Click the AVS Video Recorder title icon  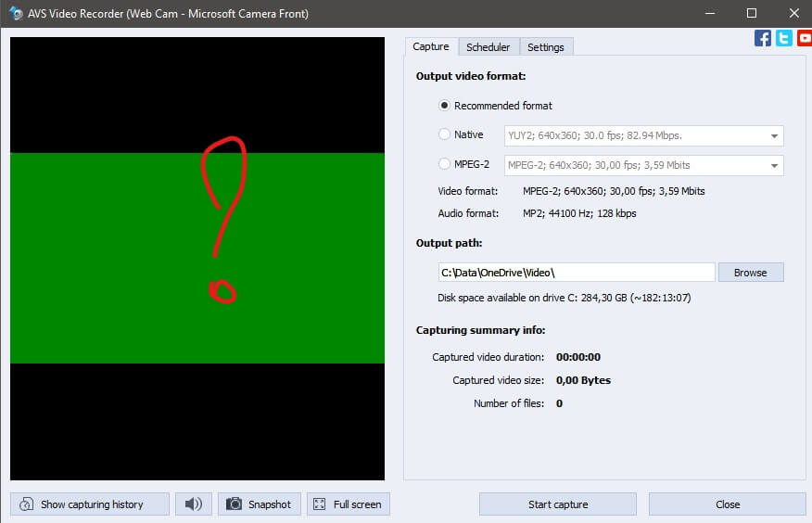coord(16,14)
